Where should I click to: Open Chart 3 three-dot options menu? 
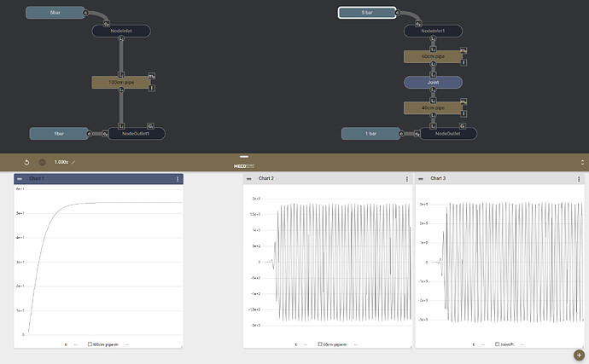576,179
